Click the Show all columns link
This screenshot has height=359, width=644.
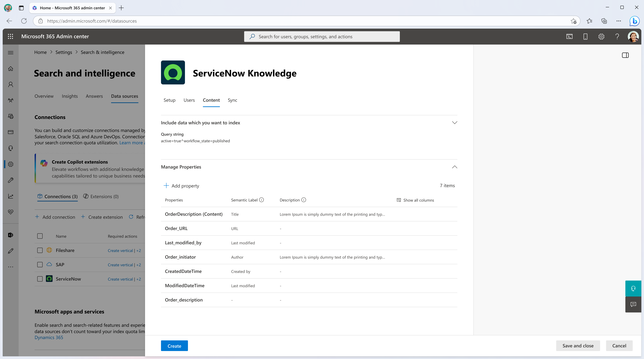click(415, 200)
